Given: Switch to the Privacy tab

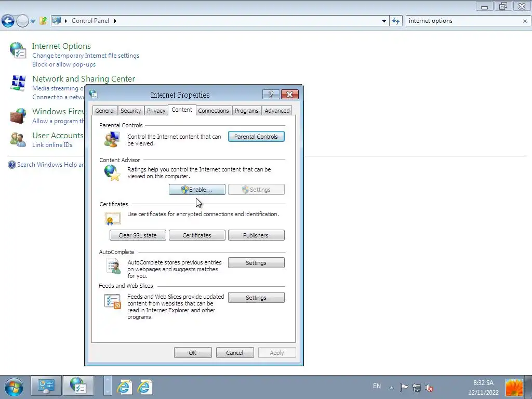Looking at the screenshot, I should (x=156, y=111).
